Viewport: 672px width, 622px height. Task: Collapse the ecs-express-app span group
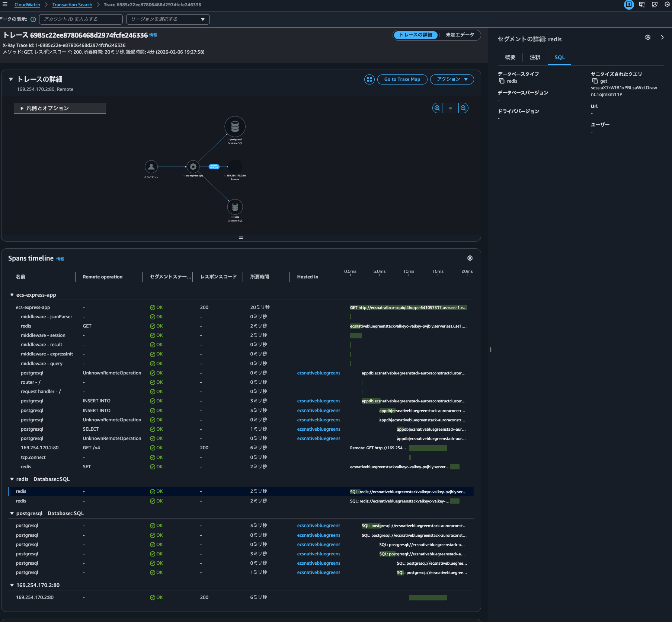(x=12, y=295)
